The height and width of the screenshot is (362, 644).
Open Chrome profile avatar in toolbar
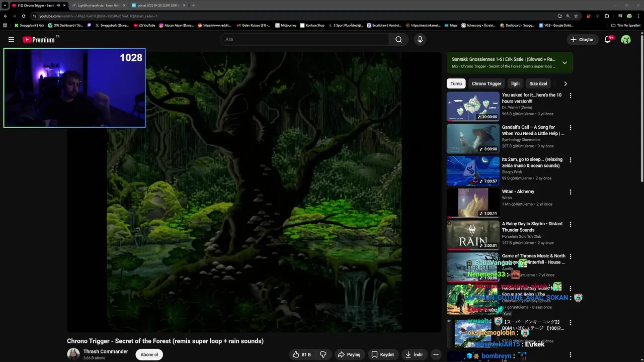[629, 16]
